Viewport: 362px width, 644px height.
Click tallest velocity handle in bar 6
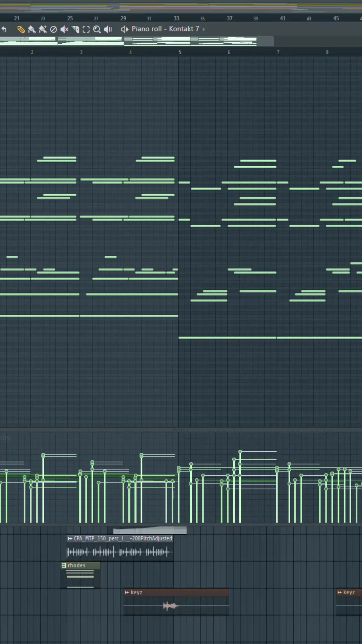pyautogui.click(x=240, y=452)
